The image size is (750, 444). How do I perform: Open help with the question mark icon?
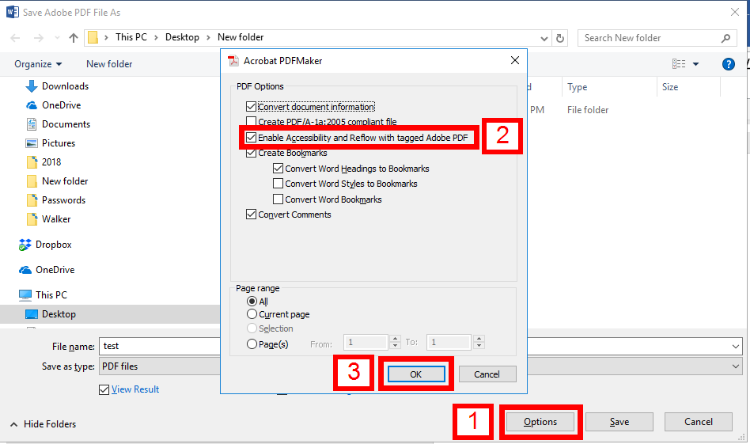click(x=728, y=64)
